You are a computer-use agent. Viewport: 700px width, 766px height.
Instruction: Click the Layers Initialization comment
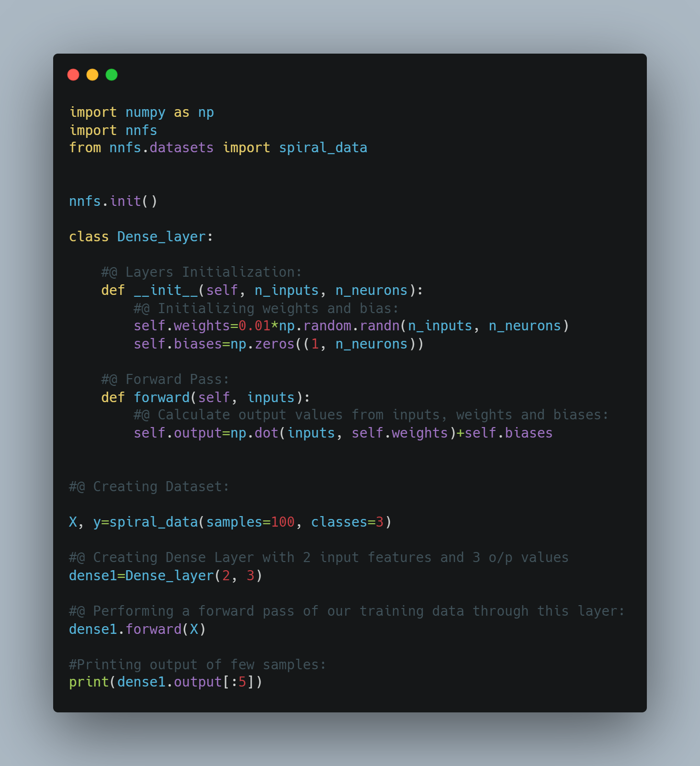coord(202,272)
